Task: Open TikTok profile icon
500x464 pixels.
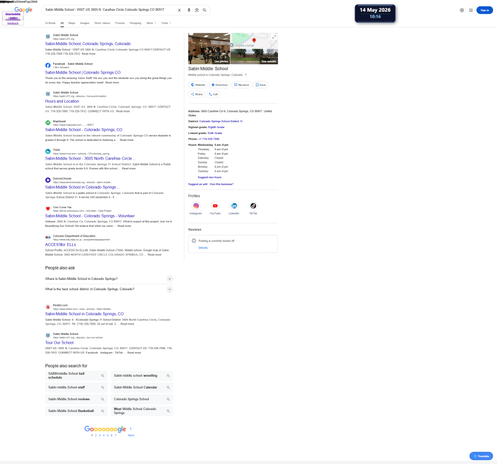Action: point(253,206)
